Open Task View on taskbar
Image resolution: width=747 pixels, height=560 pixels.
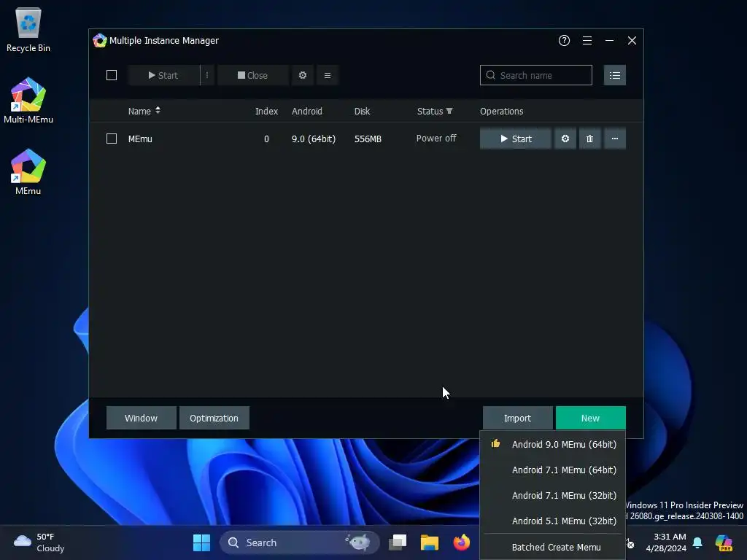click(398, 542)
